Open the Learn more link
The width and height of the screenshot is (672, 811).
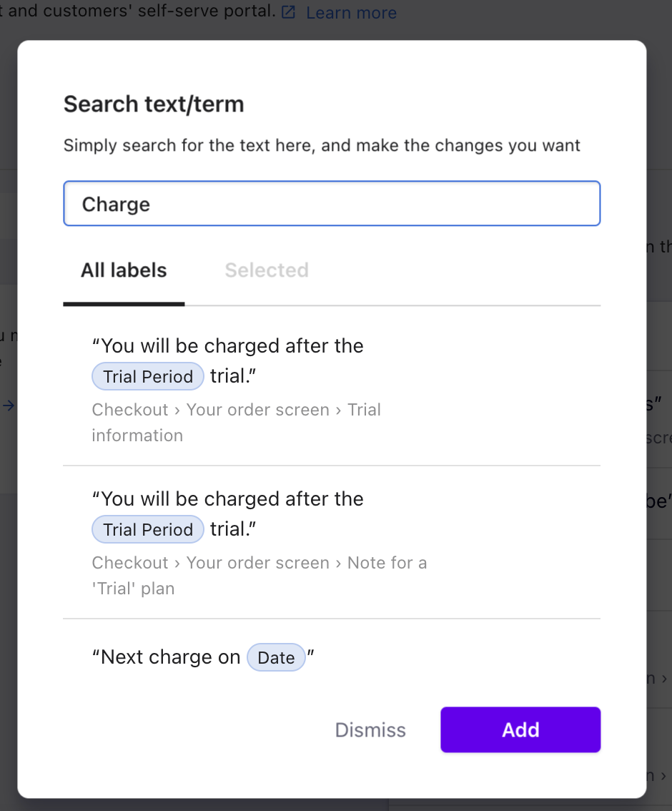351,12
